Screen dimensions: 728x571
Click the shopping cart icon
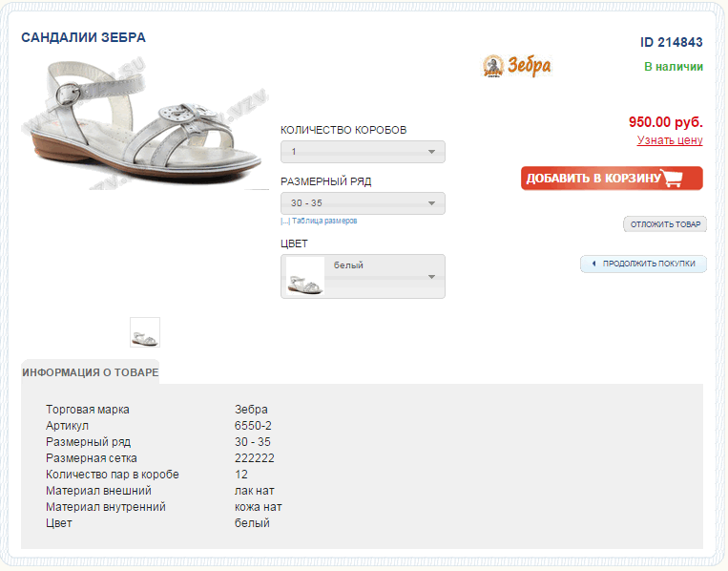(x=674, y=179)
